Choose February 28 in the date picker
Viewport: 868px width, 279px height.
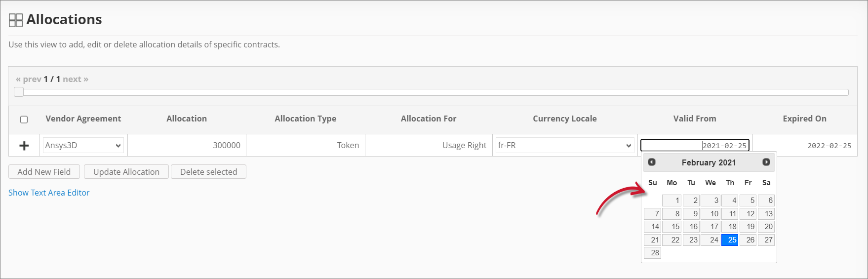652,253
